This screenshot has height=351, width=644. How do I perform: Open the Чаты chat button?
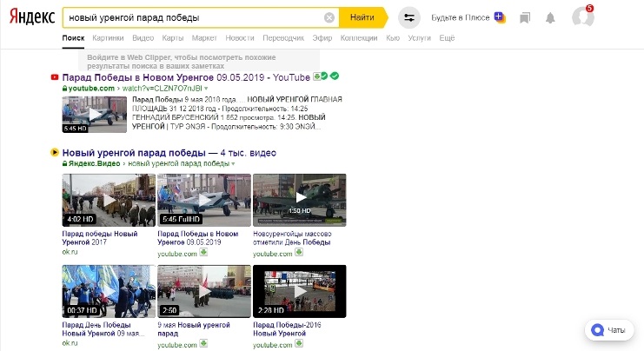coord(609,330)
